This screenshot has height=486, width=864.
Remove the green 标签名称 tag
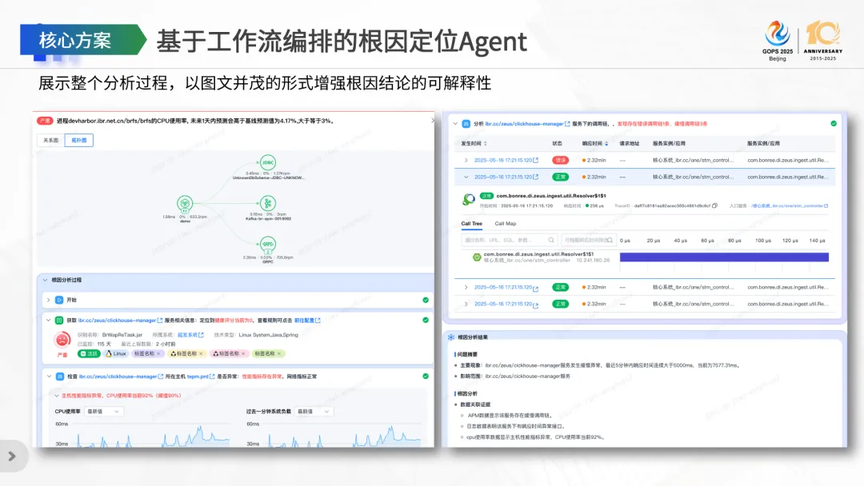(x=279, y=354)
